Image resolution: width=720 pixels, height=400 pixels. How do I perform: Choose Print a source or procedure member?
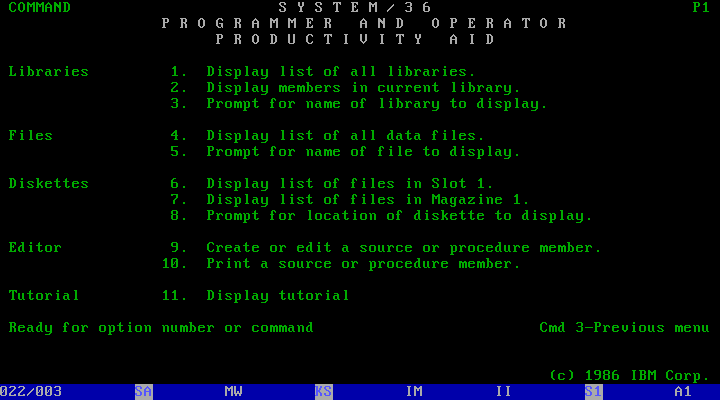(362, 264)
